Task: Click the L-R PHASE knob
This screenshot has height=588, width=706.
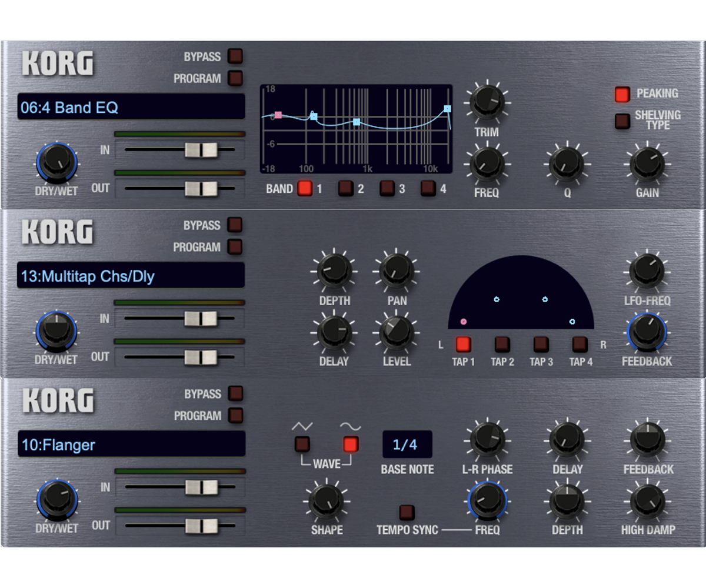Action: pyautogui.click(x=487, y=440)
